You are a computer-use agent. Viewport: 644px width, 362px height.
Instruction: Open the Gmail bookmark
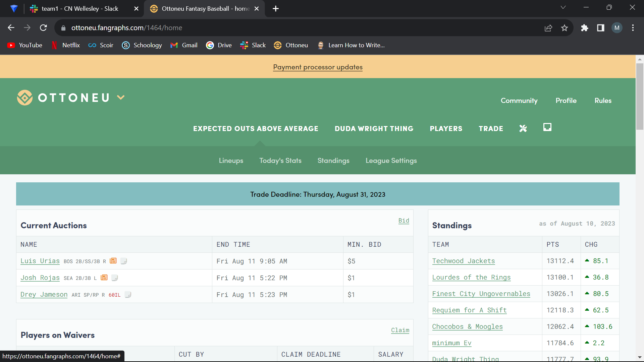click(184, 45)
